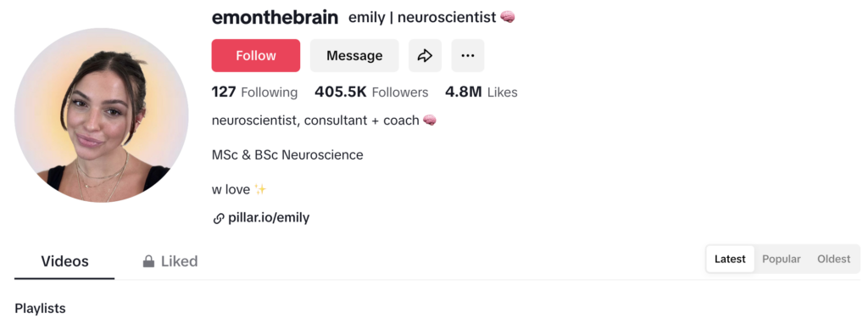This screenshot has height=319, width=868.
Task: Click the brain emoji after neuroscientist title
Action: click(x=508, y=18)
